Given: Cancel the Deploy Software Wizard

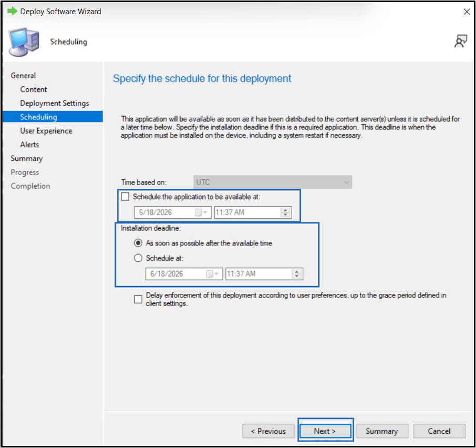Looking at the screenshot, I should [x=439, y=431].
